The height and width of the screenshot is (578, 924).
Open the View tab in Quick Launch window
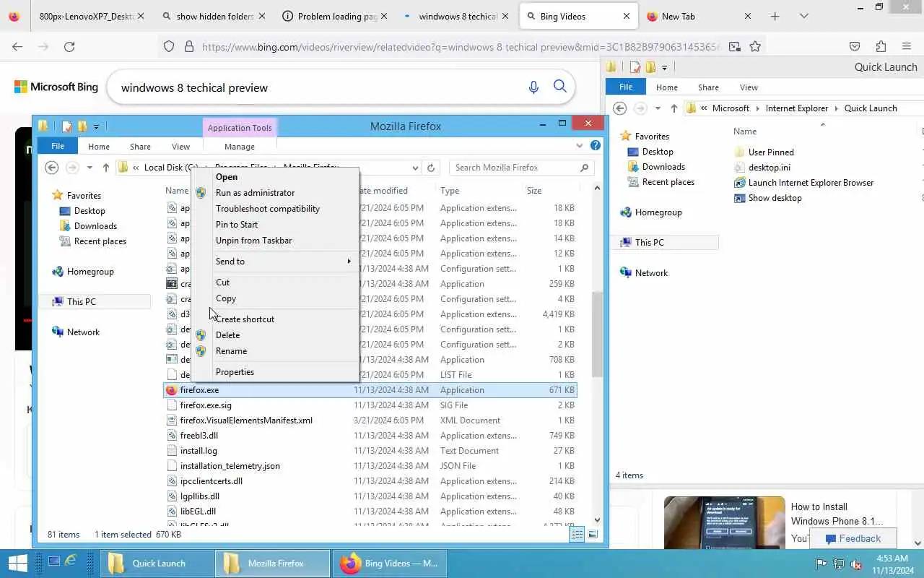tap(749, 87)
